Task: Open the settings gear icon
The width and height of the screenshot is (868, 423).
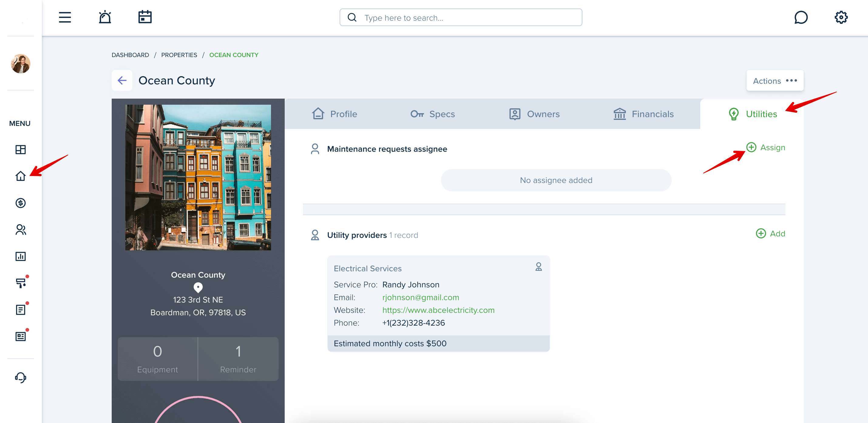Action: pos(841,18)
